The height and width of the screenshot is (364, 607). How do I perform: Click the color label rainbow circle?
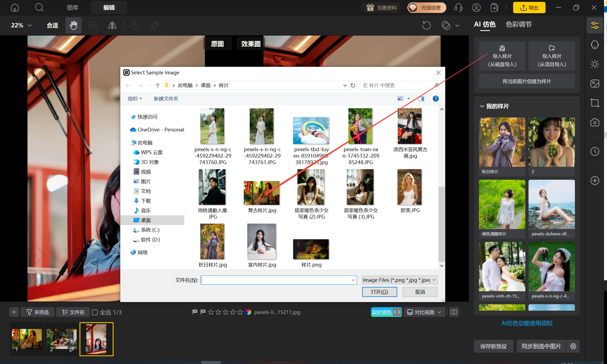pyautogui.click(x=248, y=312)
